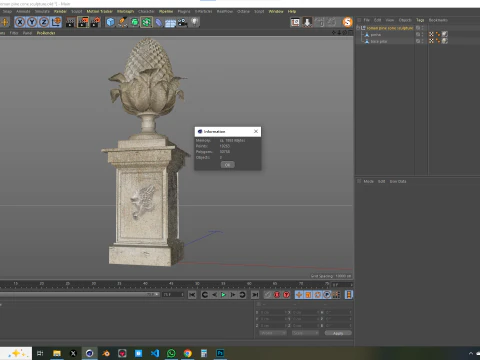Click the Render View clapperboard icon

71,22
